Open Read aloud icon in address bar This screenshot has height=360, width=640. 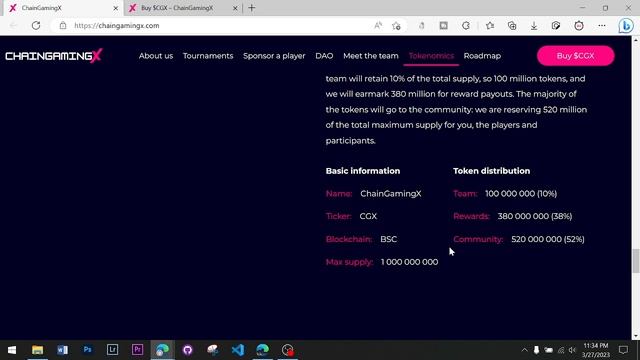[x=378, y=25]
